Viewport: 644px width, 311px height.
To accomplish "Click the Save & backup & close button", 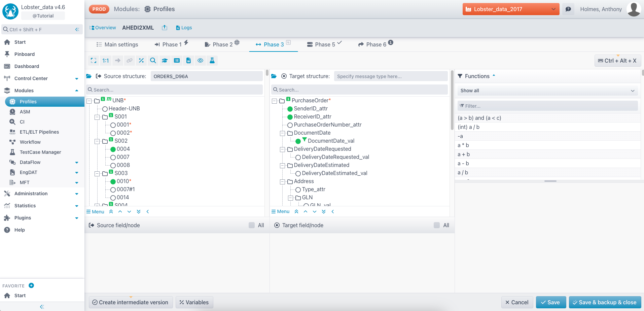I will (x=605, y=302).
